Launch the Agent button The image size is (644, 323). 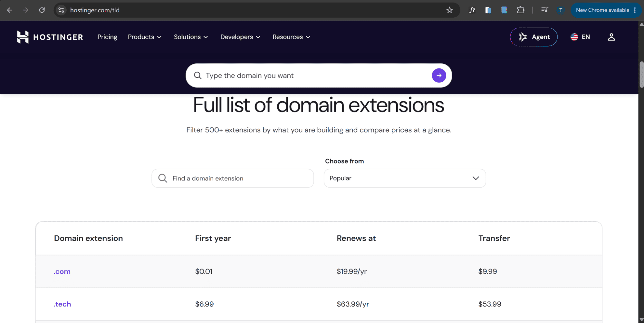coord(533,37)
